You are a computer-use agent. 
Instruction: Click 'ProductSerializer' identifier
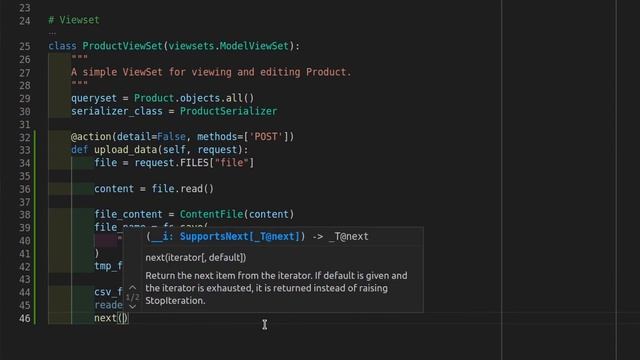(x=229, y=111)
